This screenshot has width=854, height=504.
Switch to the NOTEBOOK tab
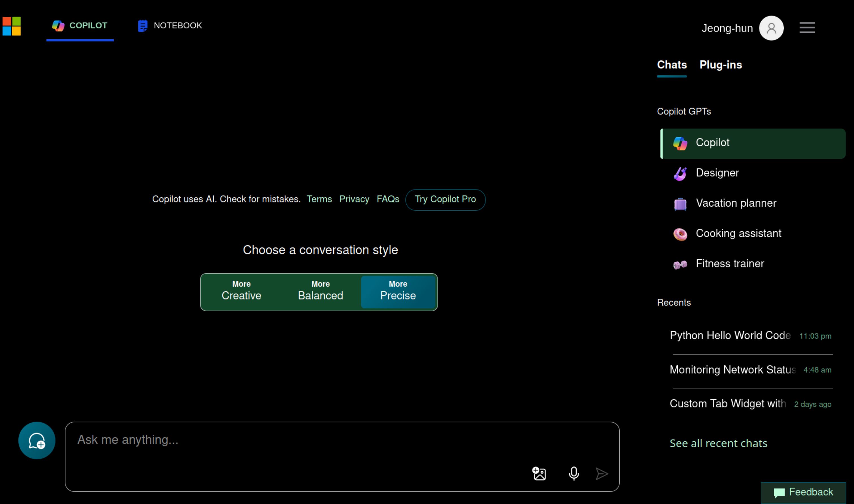[x=170, y=26]
